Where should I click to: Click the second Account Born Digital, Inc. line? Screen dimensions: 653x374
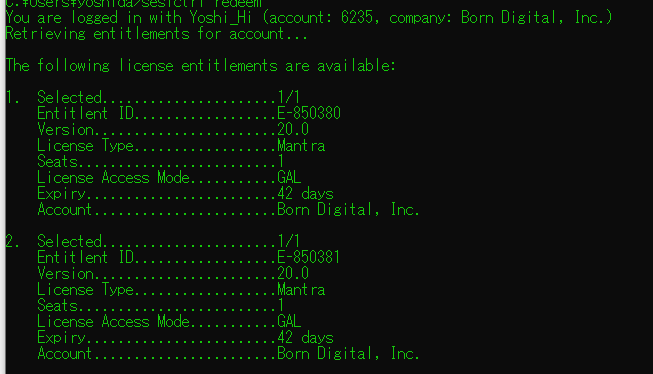(x=228, y=354)
